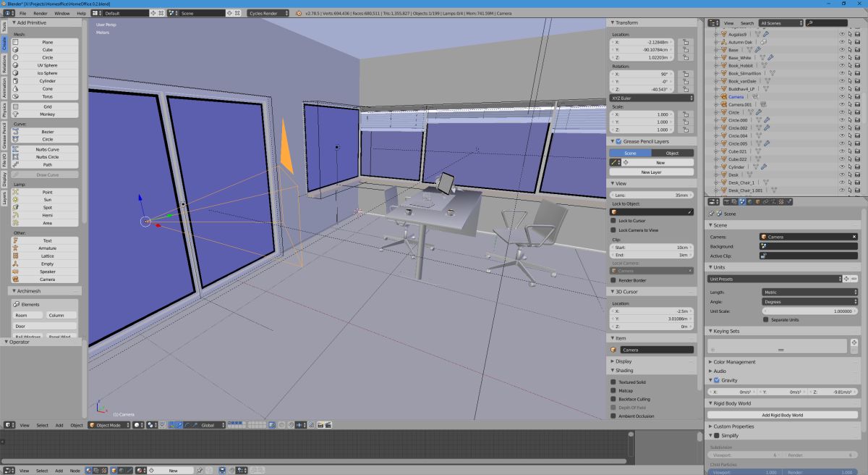Add a Monkey mesh
The height and width of the screenshot is (475, 868).
click(45, 114)
